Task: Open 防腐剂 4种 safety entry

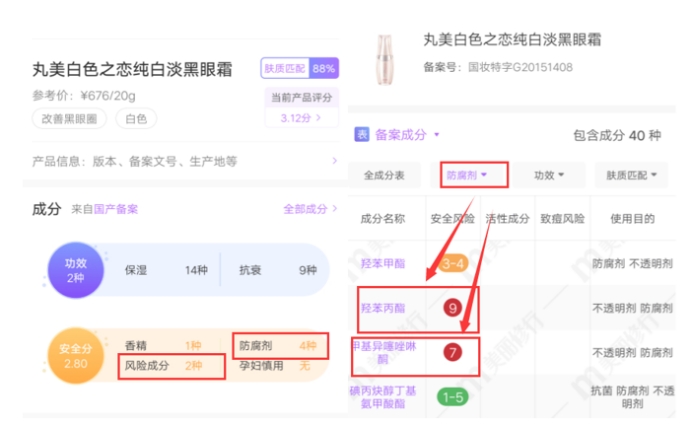Action: tap(278, 345)
